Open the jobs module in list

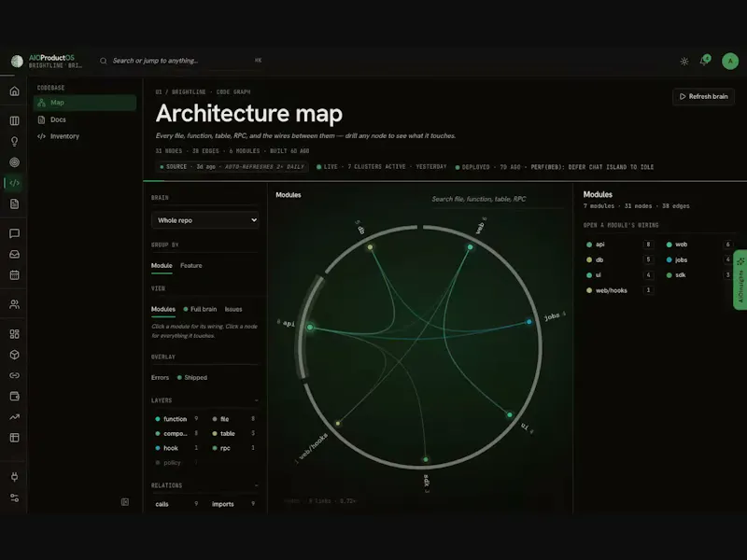pos(698,259)
